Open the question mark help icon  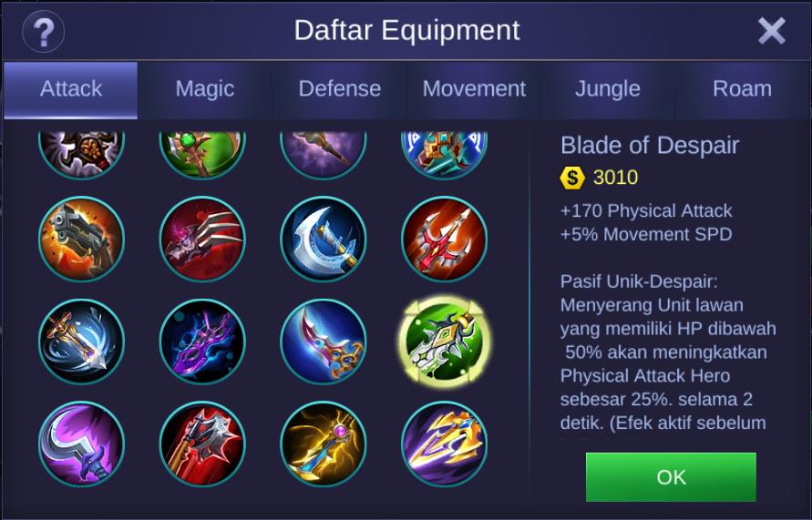[44, 32]
